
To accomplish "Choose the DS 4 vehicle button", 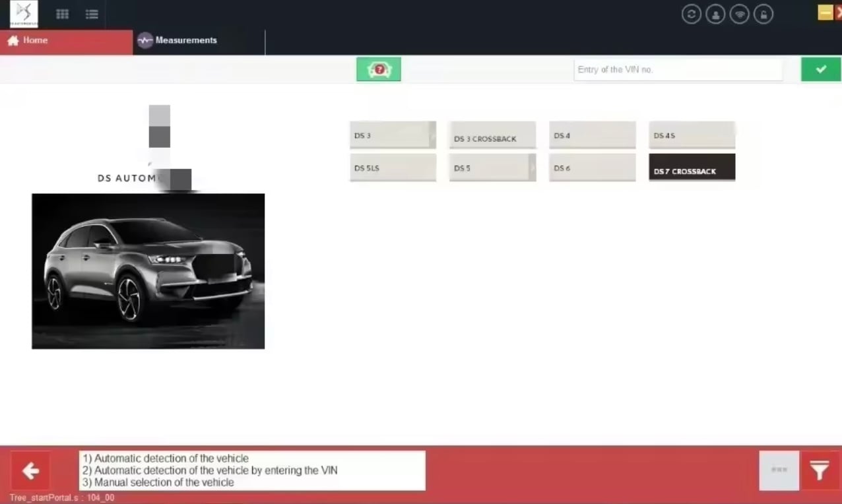I will click(593, 135).
